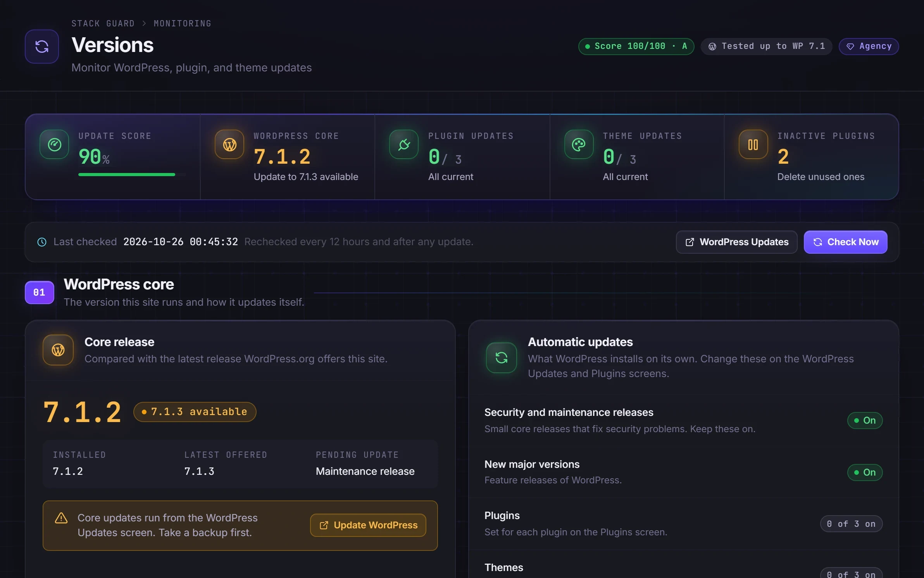
Task: Click All current under Theme Updates
Action: 625,177
